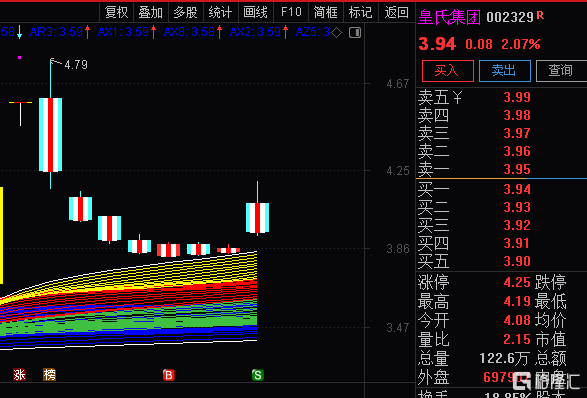Image resolution: width=587 pixels, height=398 pixels.
Task: Click the 返回 back button
Action: tap(396, 12)
